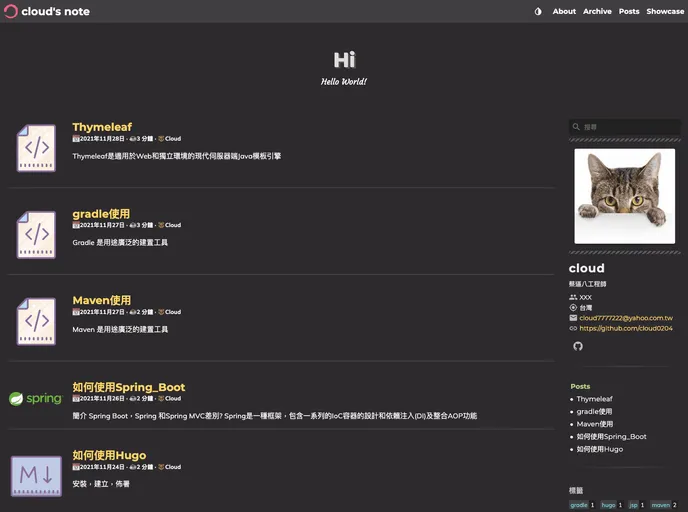The height and width of the screenshot is (512, 688).
Task: Open the About page
Action: point(564,12)
